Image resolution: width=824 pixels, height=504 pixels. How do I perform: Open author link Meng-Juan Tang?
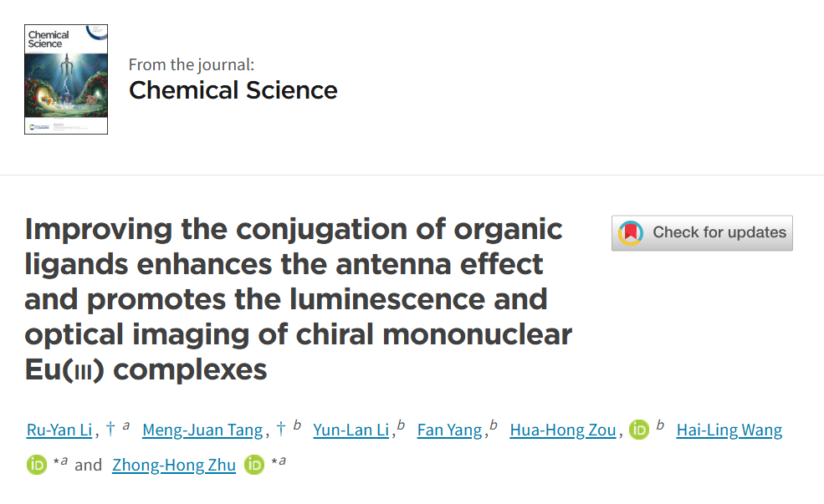202,430
